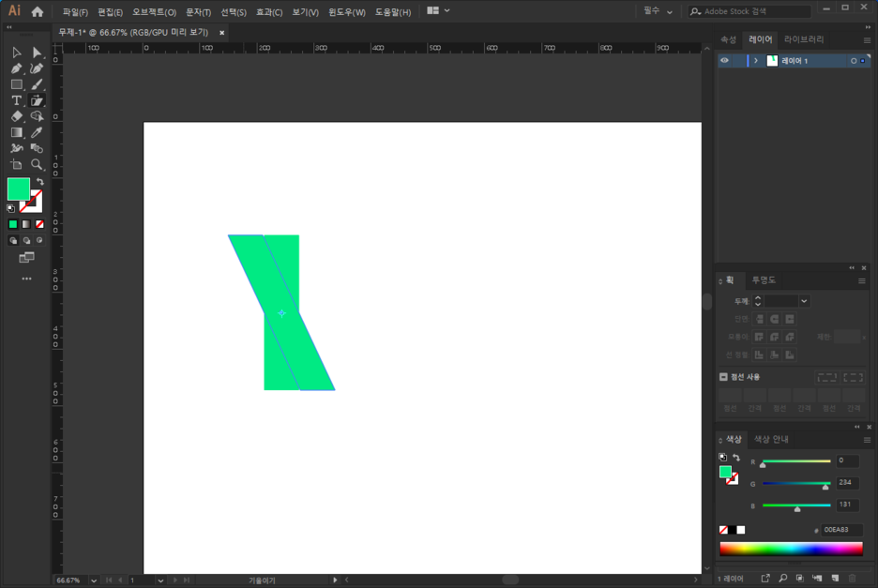Expand 레이어 1 contents arrow

click(756, 60)
